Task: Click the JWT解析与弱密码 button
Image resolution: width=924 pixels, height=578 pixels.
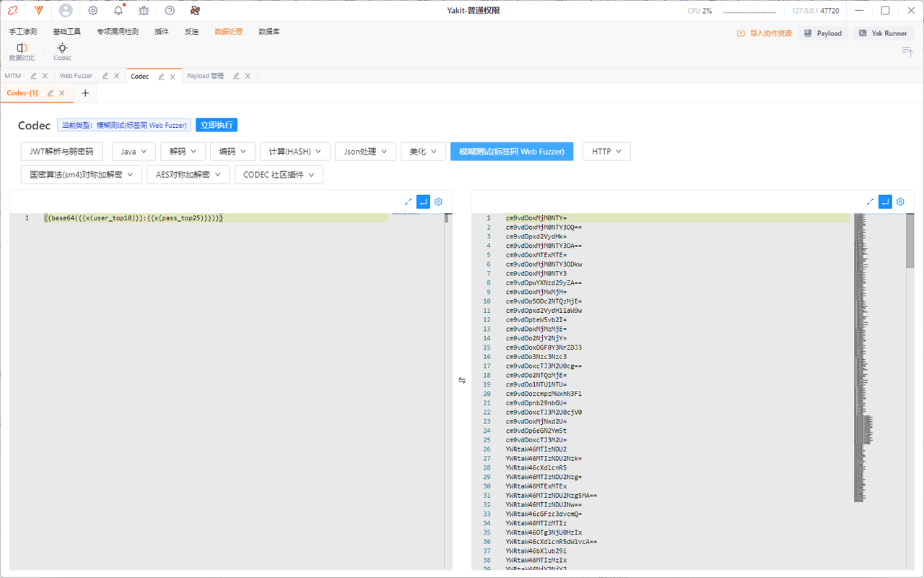Action: tap(62, 152)
